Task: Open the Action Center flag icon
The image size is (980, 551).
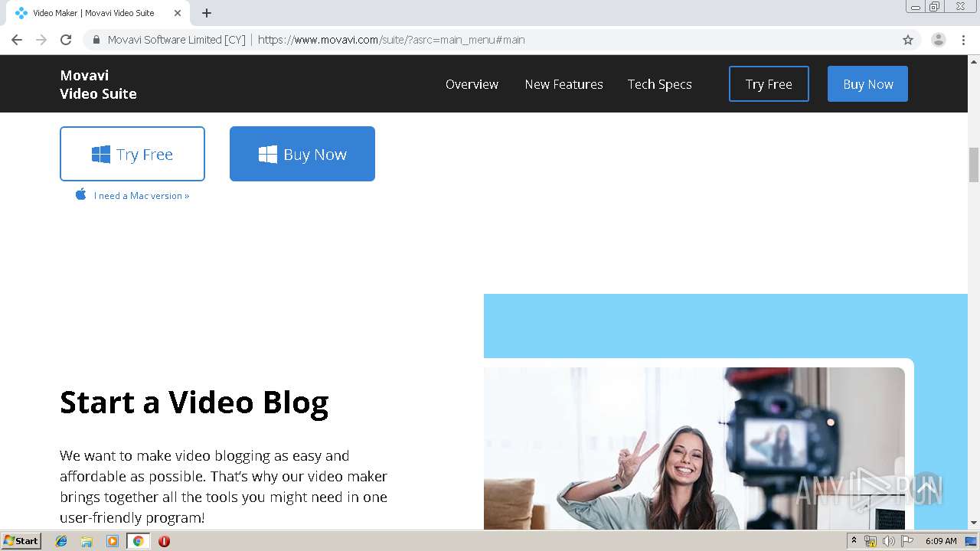Action: point(907,541)
